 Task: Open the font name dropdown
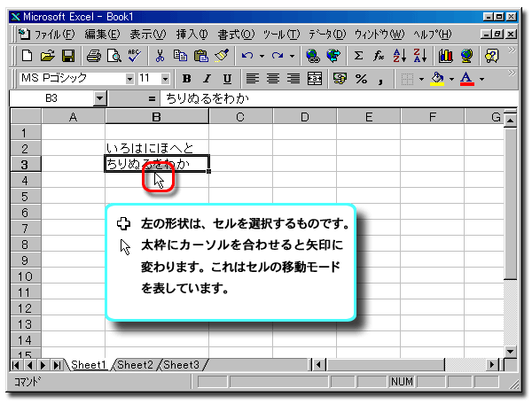pyautogui.click(x=129, y=79)
